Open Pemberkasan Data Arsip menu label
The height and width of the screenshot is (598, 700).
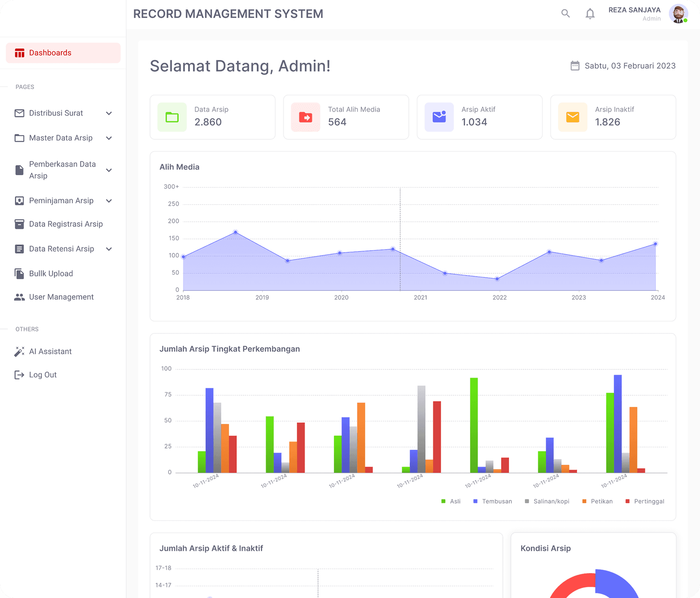pos(62,170)
